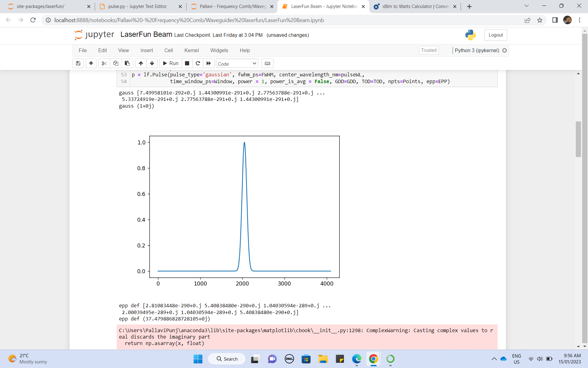Open the command palette keyboard icon
Screen dimensions: 588x368
[267, 63]
